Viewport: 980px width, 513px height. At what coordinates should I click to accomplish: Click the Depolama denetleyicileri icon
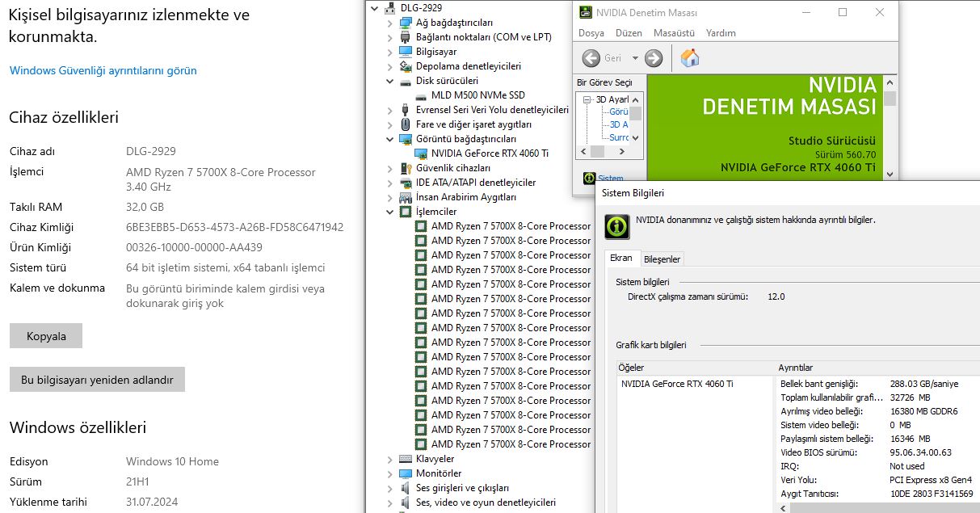coord(406,66)
